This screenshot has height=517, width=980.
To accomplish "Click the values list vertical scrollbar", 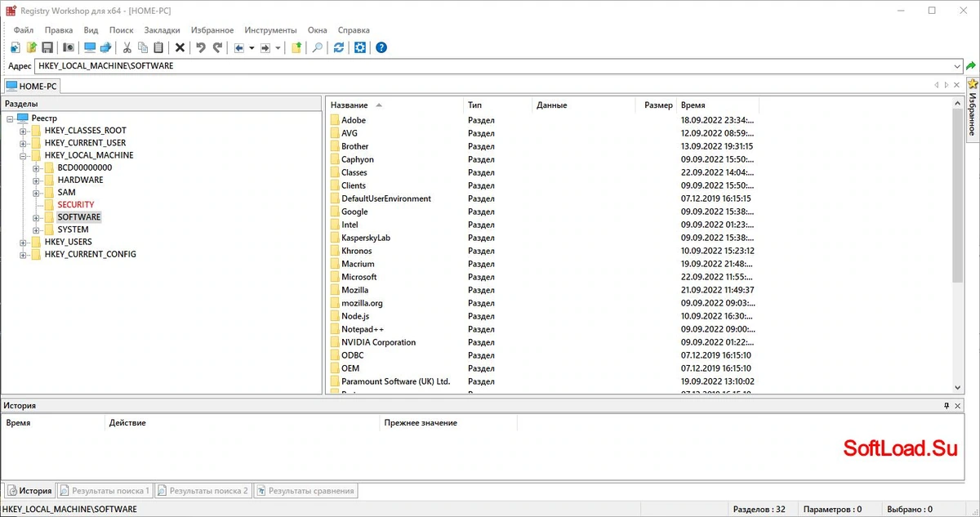I will pyautogui.click(x=958, y=245).
